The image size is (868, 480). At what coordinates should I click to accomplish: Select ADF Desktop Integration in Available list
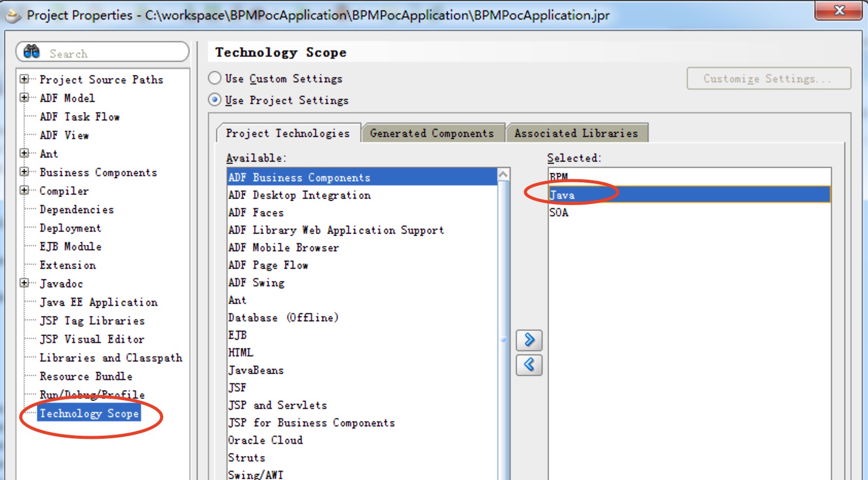[362, 195]
